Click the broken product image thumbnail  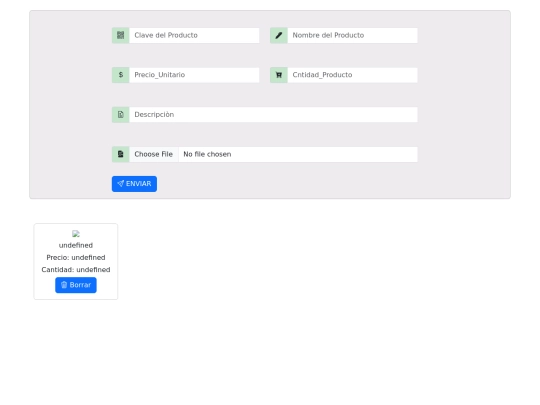76,234
